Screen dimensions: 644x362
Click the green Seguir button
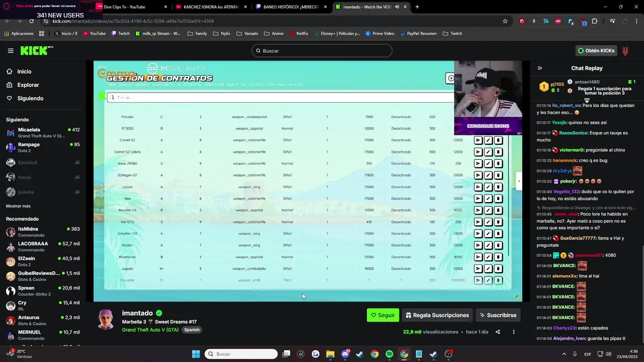coord(383,315)
